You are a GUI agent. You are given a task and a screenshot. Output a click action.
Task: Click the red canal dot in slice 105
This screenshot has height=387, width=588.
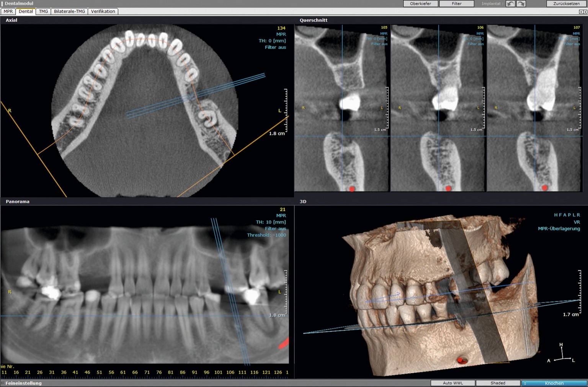[352, 189]
